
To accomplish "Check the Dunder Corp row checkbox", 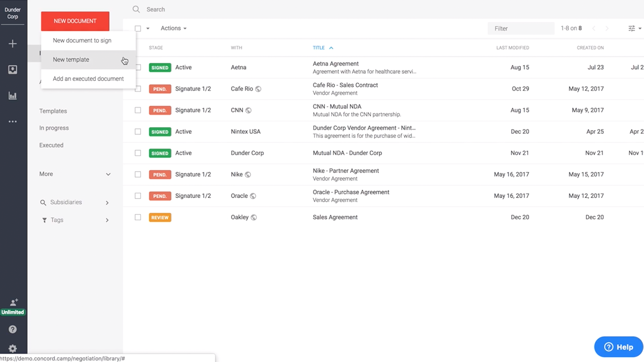I will tap(138, 153).
